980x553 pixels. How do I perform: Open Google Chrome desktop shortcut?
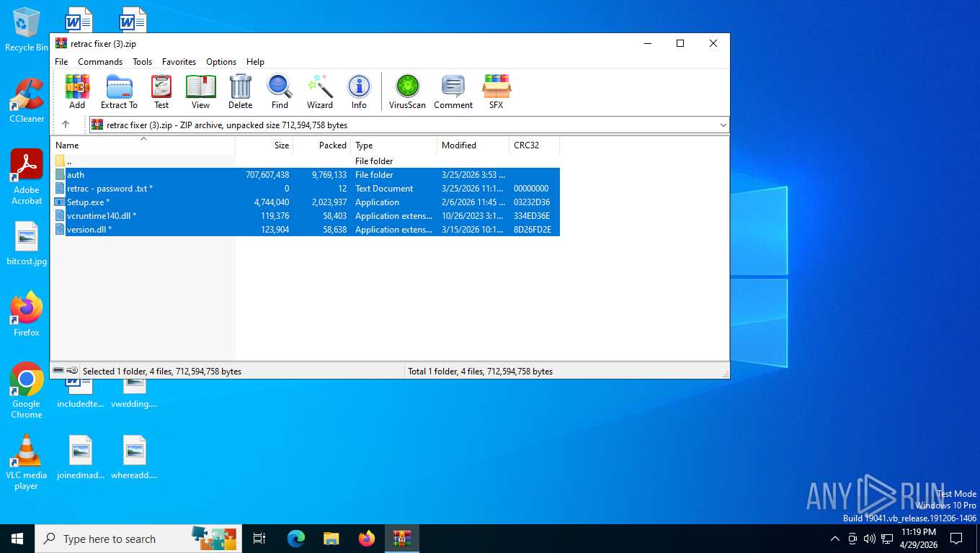(x=27, y=390)
